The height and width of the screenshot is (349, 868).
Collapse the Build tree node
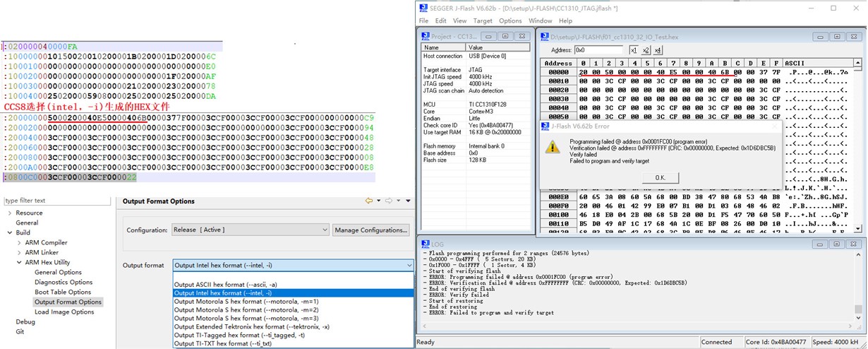click(9, 232)
